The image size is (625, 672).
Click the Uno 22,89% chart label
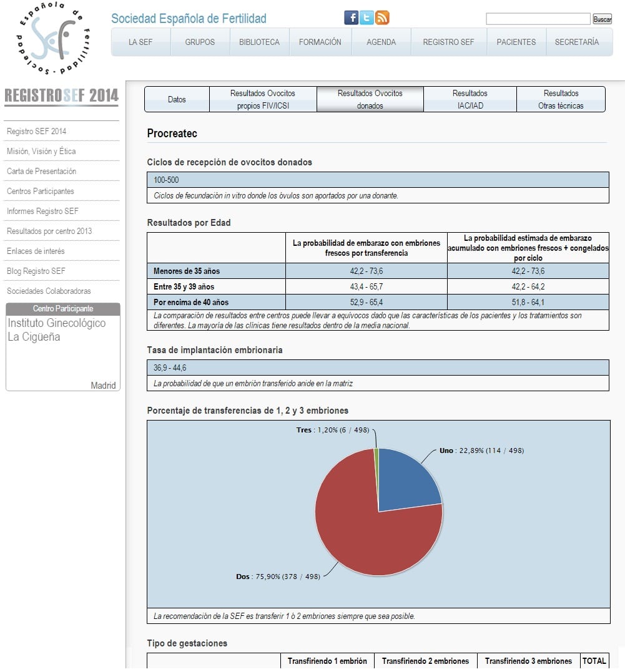pyautogui.click(x=482, y=450)
